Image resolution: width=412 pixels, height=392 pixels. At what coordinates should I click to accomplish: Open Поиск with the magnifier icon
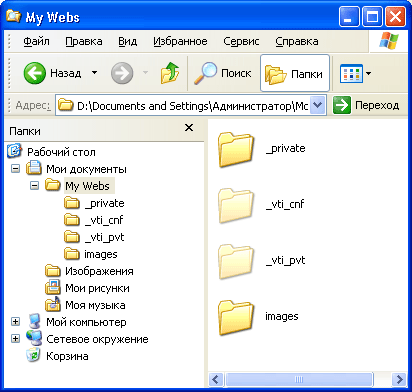point(223,73)
